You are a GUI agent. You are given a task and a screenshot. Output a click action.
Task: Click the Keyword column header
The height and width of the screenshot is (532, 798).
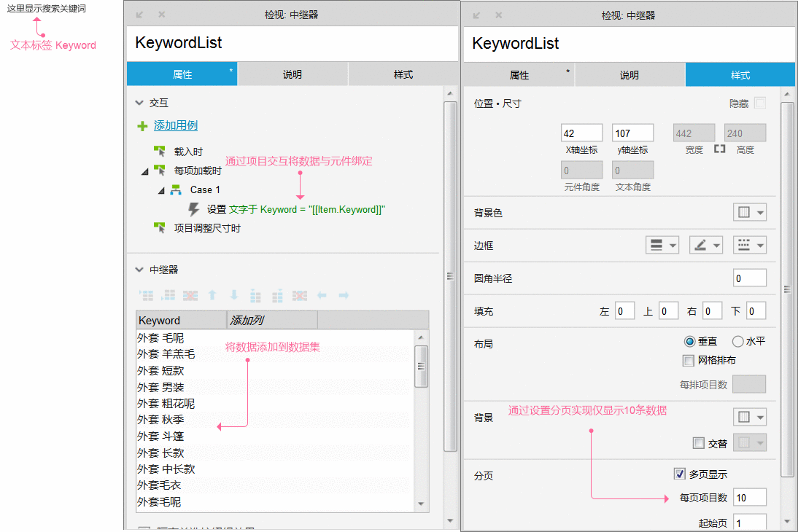[181, 321]
